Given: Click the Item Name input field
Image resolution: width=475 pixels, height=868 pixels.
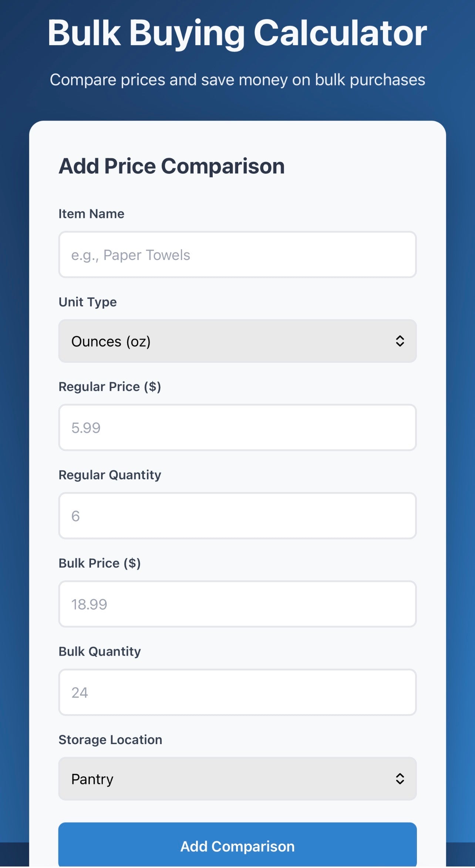Looking at the screenshot, I should (237, 254).
